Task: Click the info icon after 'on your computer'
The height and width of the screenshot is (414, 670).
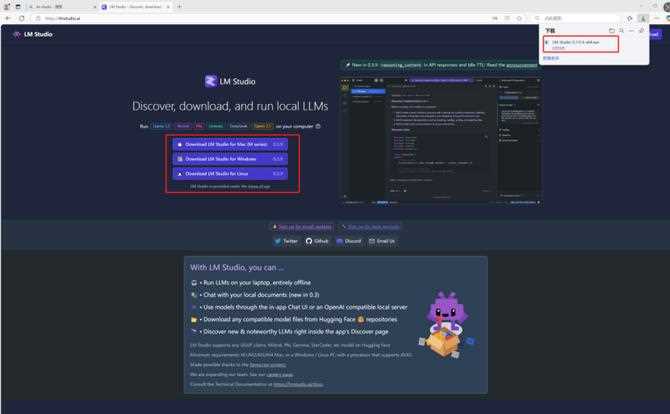Action: pyautogui.click(x=318, y=126)
